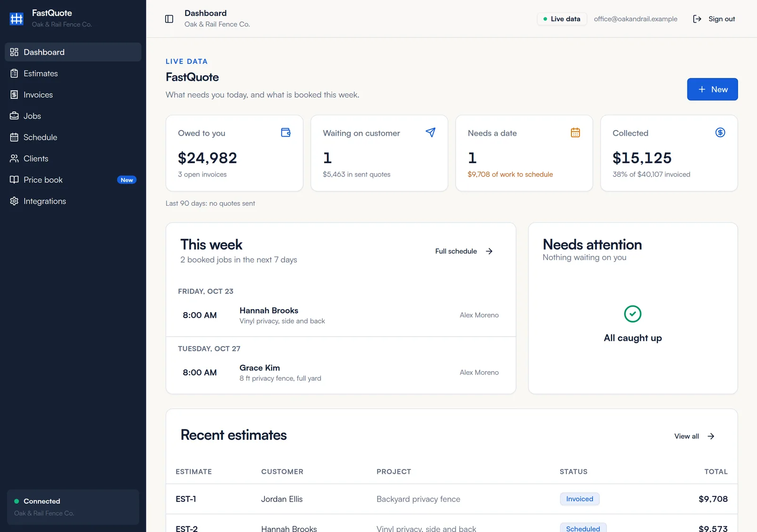Click the CUSTOMER column header
The image size is (757, 532).
(x=282, y=471)
